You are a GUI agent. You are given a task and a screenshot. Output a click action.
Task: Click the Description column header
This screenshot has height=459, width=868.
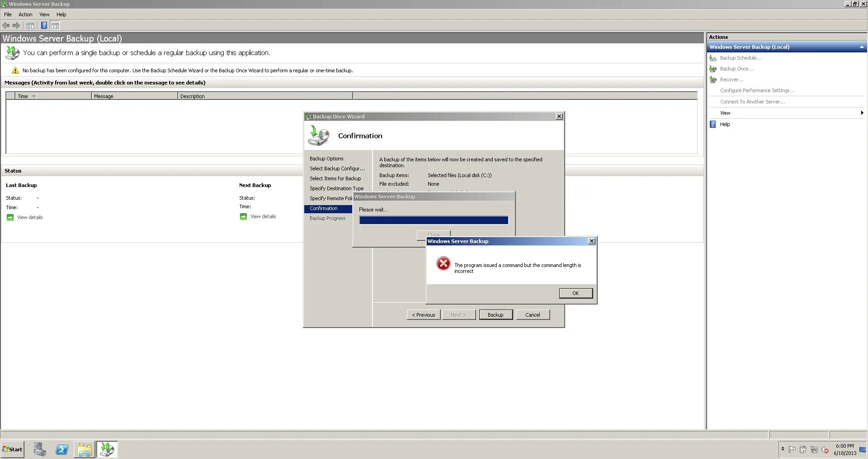[265, 96]
